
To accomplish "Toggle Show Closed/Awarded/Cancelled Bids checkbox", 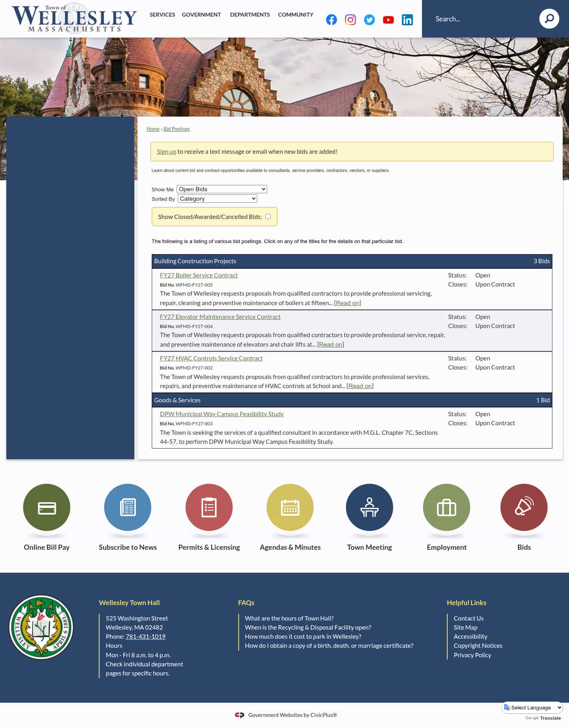I will (x=268, y=216).
